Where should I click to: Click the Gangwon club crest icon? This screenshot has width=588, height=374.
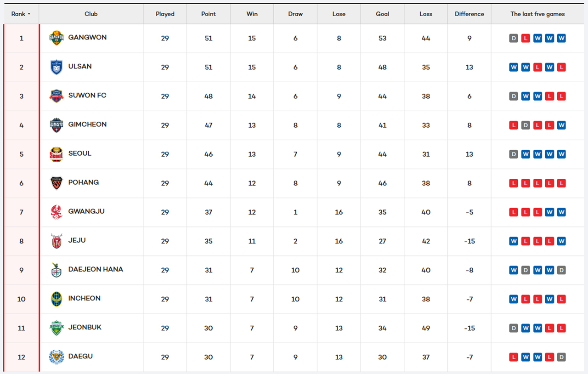point(57,38)
